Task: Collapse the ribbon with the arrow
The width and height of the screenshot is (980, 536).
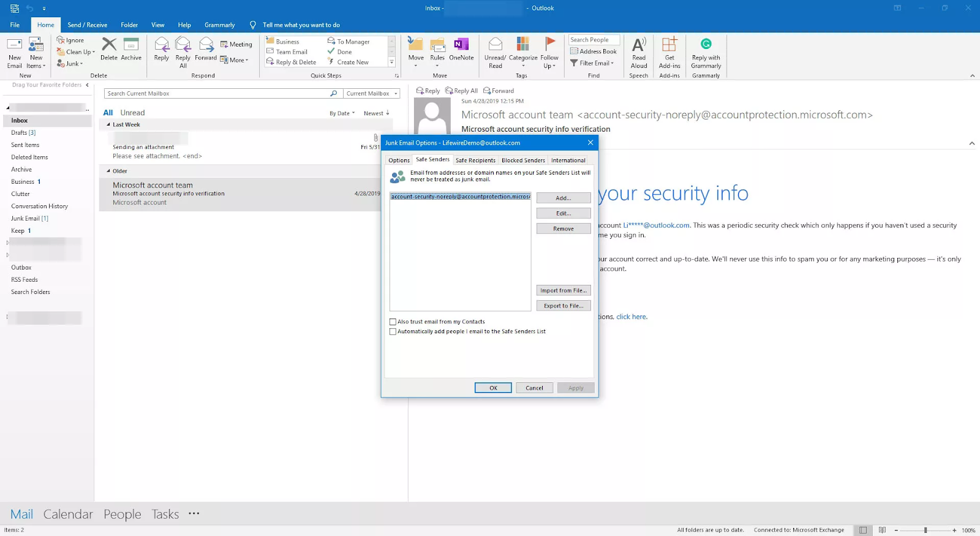Action: 972,76
